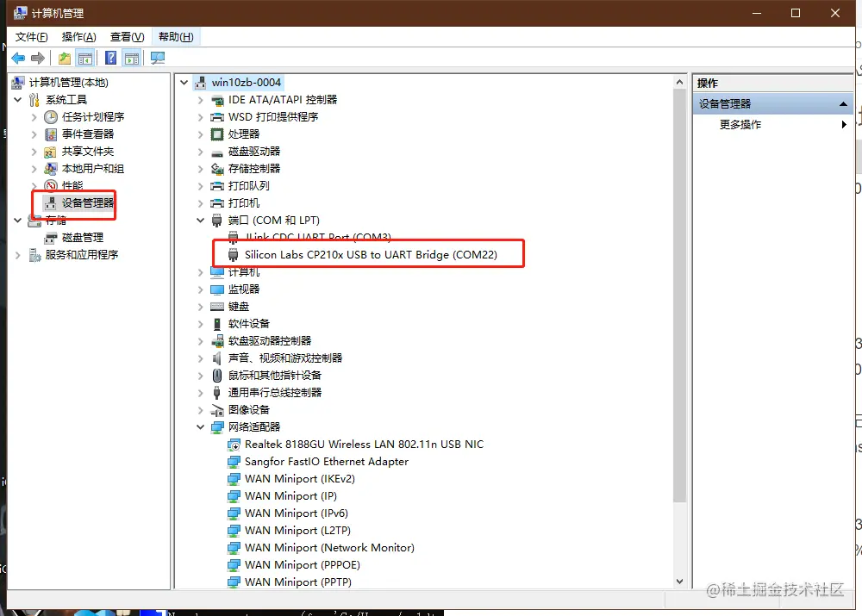Expand the 通用串行总线控制器 node

[200, 393]
